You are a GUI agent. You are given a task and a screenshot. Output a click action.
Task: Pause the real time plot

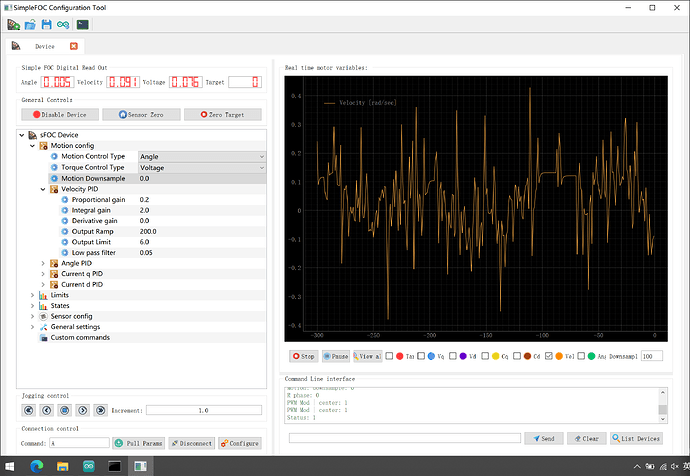coord(336,356)
